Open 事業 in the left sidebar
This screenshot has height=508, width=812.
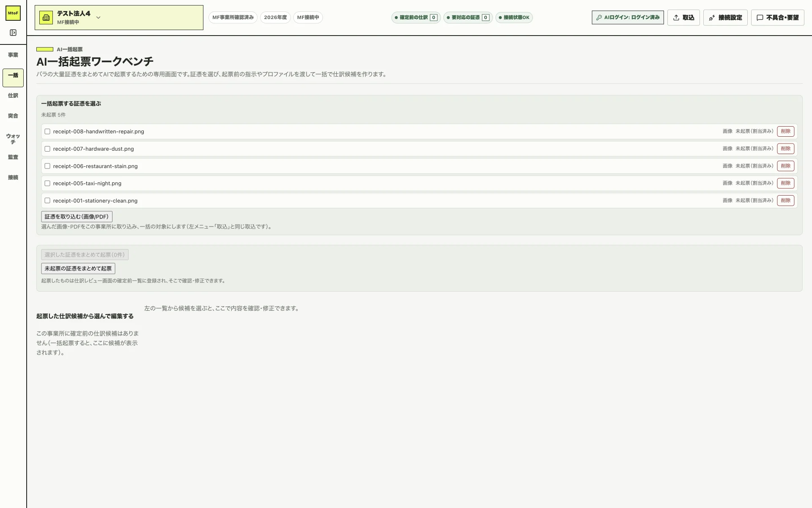pyautogui.click(x=13, y=55)
